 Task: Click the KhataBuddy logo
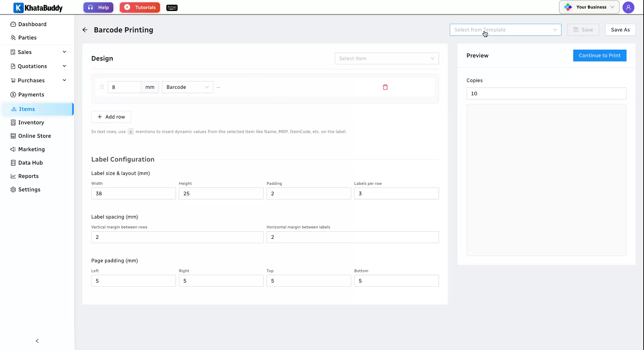click(38, 8)
